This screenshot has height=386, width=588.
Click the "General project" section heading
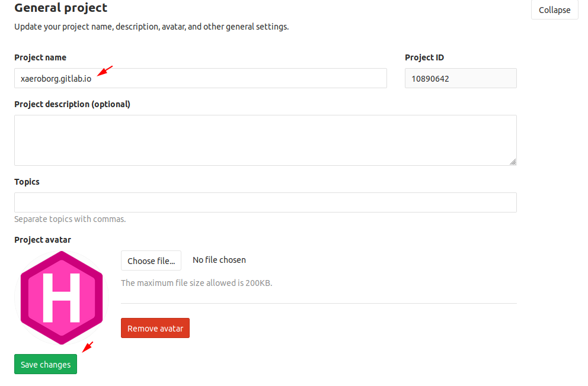click(61, 8)
